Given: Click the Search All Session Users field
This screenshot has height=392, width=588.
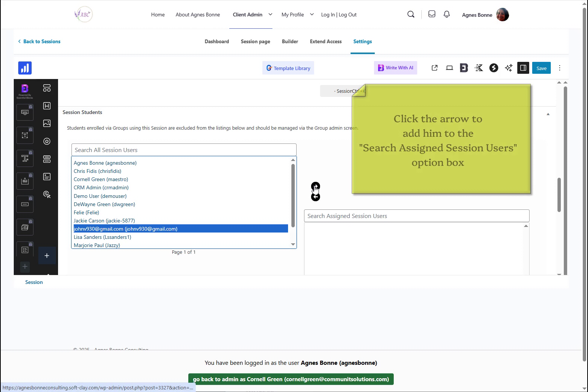Looking at the screenshot, I should coord(184,150).
